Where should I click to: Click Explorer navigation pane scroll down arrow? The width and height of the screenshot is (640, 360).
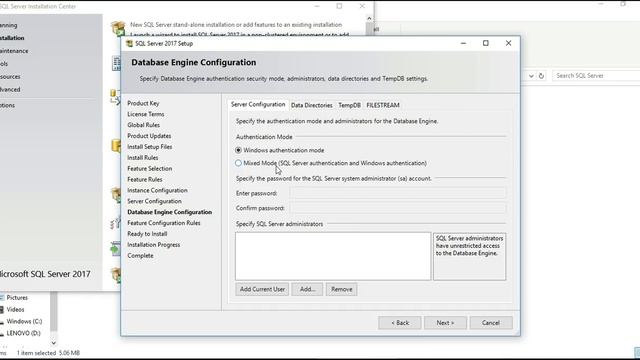point(53,343)
